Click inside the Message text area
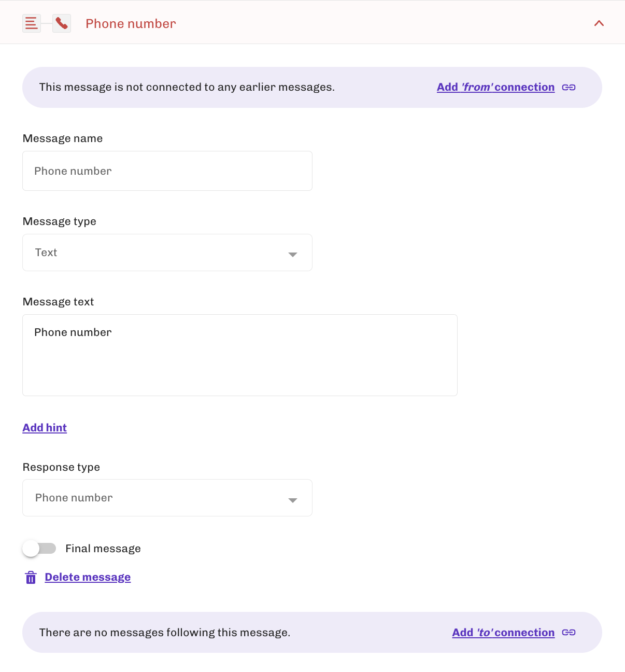This screenshot has width=625, height=672. pyautogui.click(x=240, y=355)
